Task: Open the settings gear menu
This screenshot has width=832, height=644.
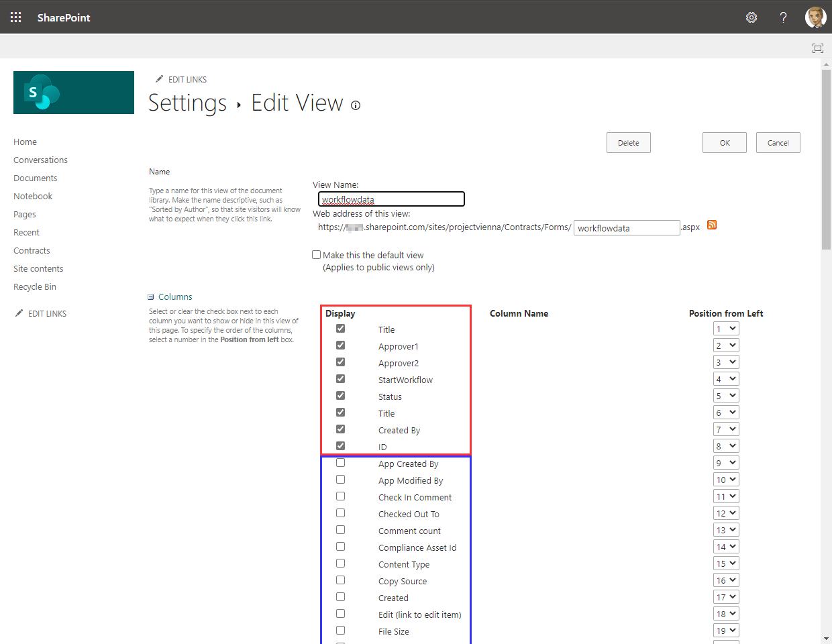Action: (751, 17)
